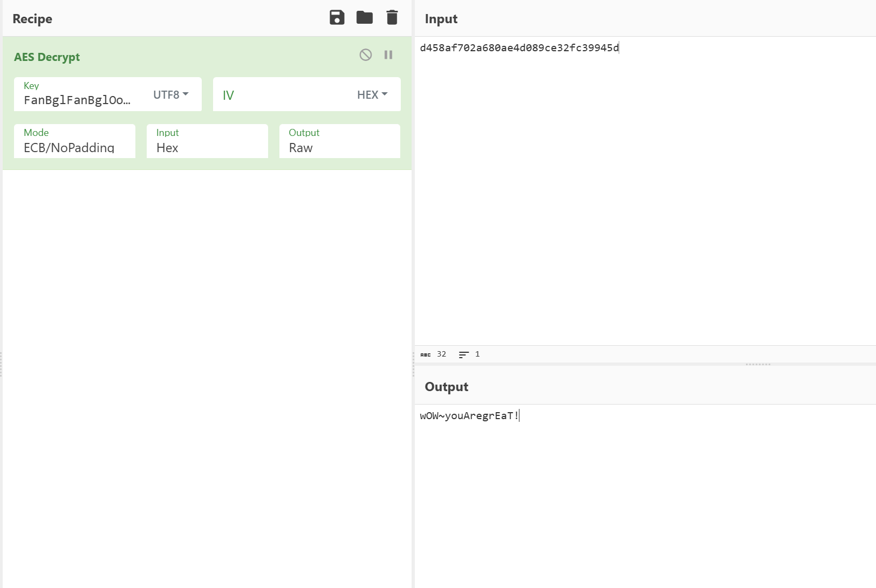This screenshot has width=876, height=588.
Task: Click in the hex ciphertext input text
Action: pyautogui.click(x=519, y=48)
